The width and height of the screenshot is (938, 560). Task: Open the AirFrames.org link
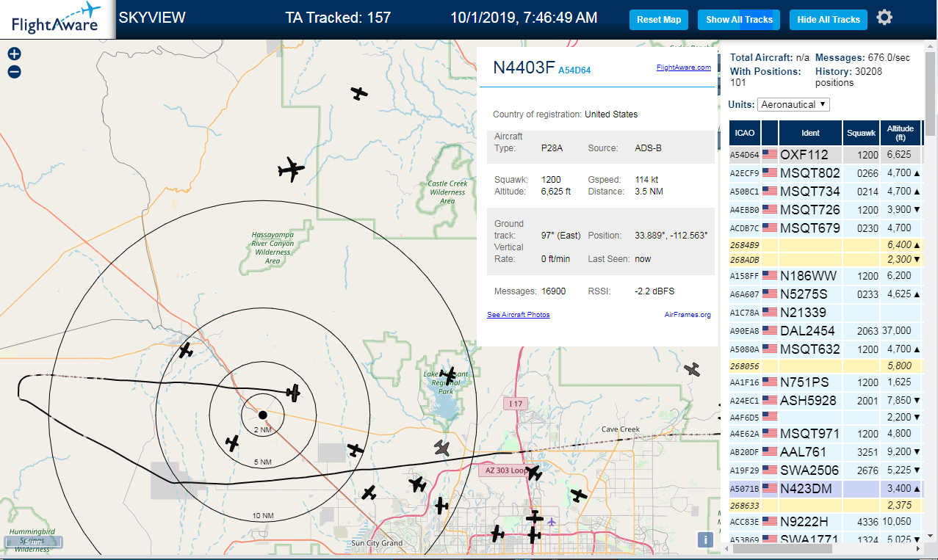tap(688, 315)
